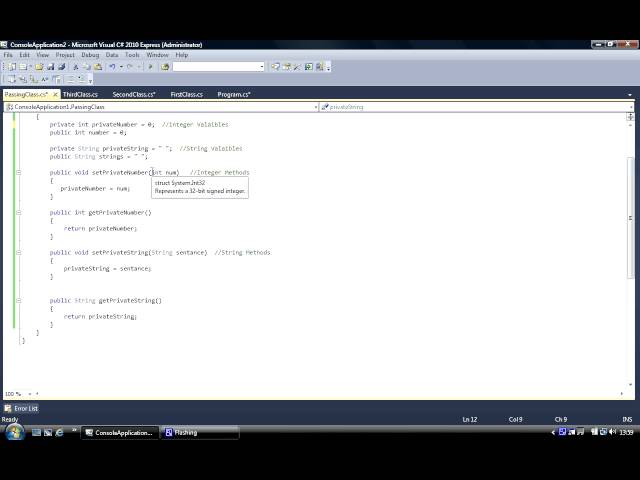Uncomment selected lines icon
The height and width of the screenshot is (480, 640).
pos(82,79)
